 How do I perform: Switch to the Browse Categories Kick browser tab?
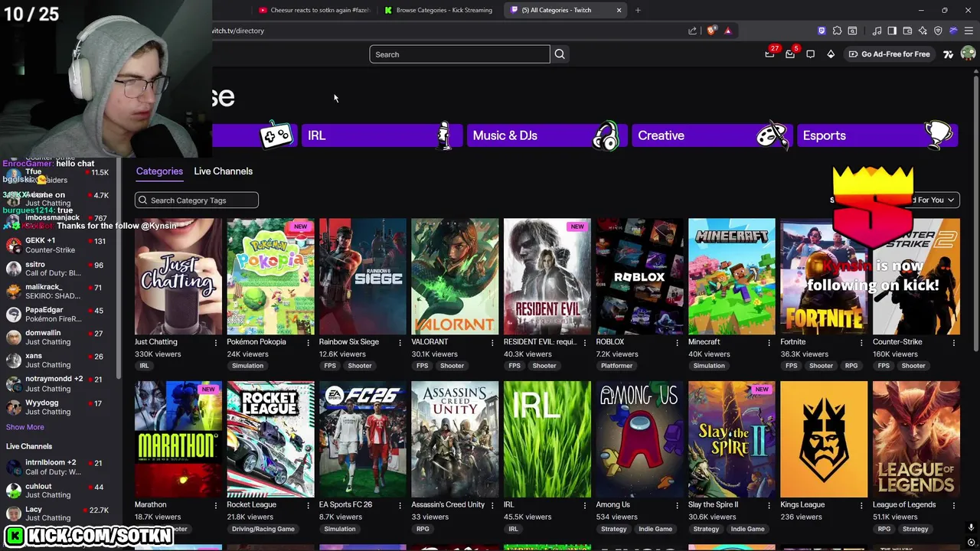[x=439, y=10]
